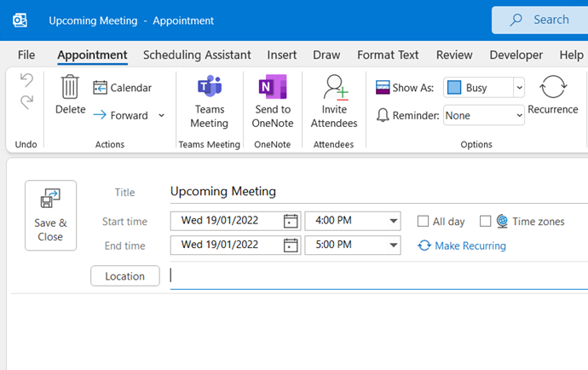Viewport: 588px width, 370px height.
Task: Expand the Show As Busy dropdown
Action: coord(519,88)
